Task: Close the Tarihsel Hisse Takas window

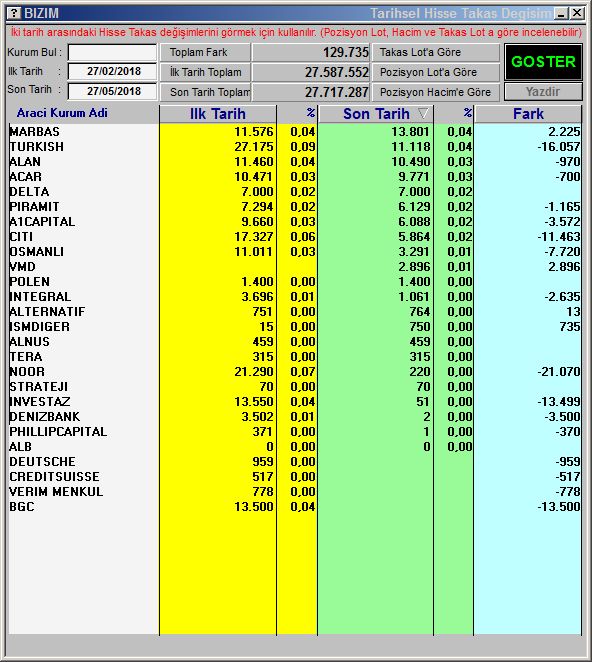Action: (x=577, y=14)
